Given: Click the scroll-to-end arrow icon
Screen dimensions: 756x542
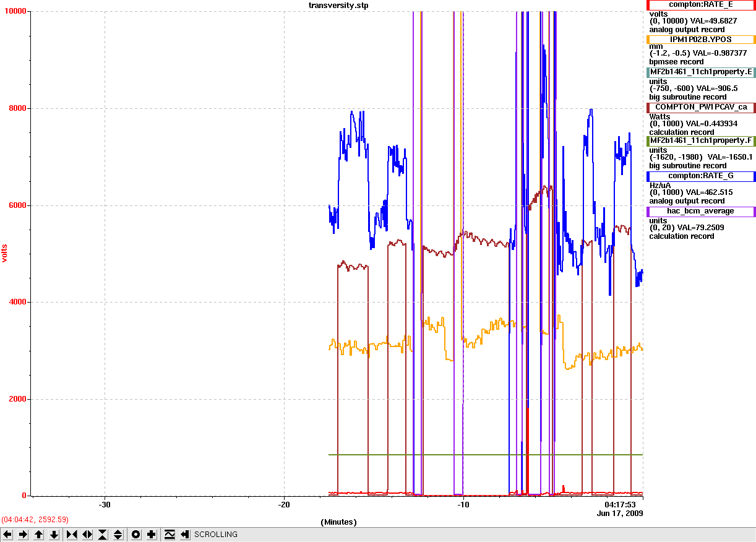Looking at the screenshot, I should 185,535.
